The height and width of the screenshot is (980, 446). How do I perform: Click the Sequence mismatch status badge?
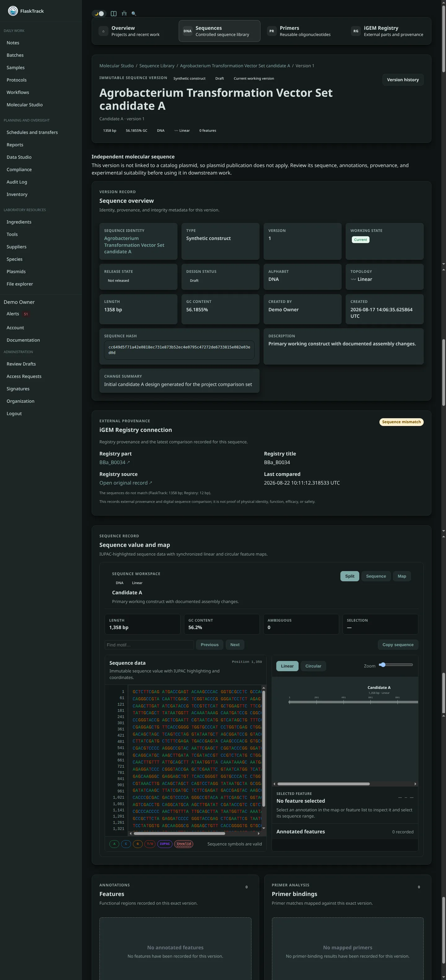pyautogui.click(x=401, y=422)
